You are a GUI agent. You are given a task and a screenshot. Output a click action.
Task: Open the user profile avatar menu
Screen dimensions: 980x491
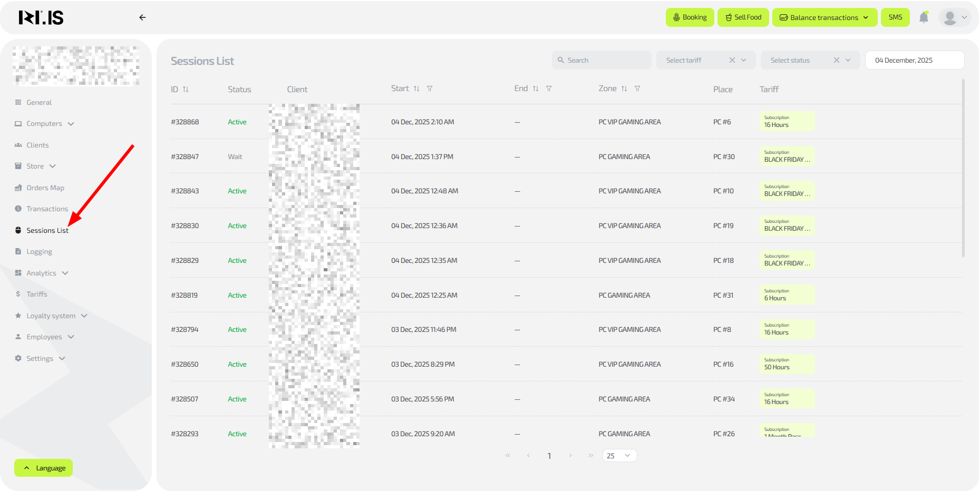click(x=954, y=17)
